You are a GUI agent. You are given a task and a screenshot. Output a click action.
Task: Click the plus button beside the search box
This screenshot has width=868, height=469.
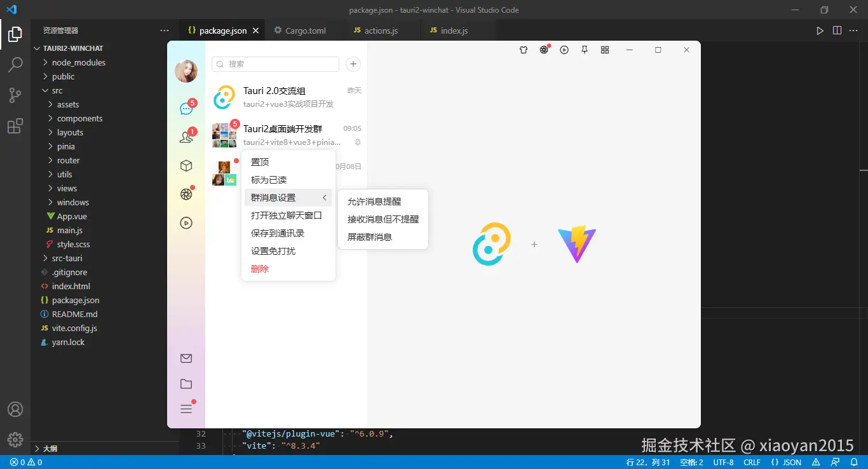353,64
